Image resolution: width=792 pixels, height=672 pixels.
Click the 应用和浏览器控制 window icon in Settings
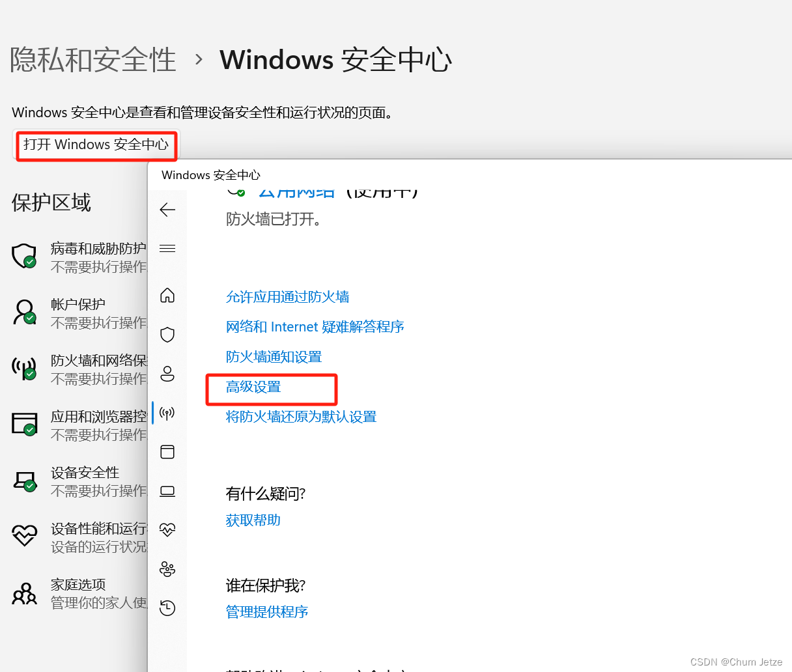pyautogui.click(x=25, y=424)
